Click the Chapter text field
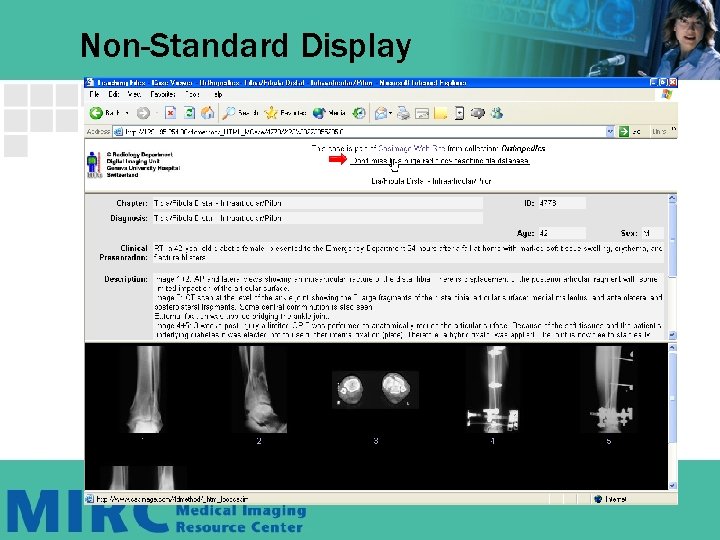This screenshot has height=540, width=720. (x=318, y=203)
